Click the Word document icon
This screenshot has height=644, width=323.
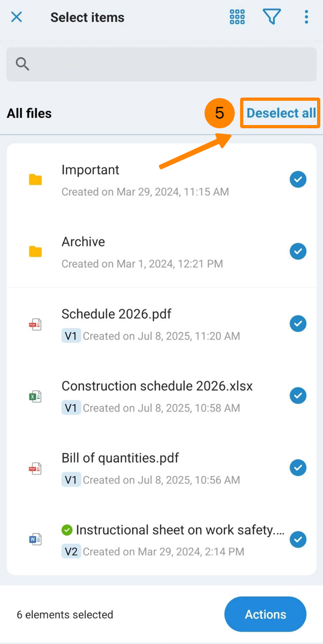coord(36,539)
